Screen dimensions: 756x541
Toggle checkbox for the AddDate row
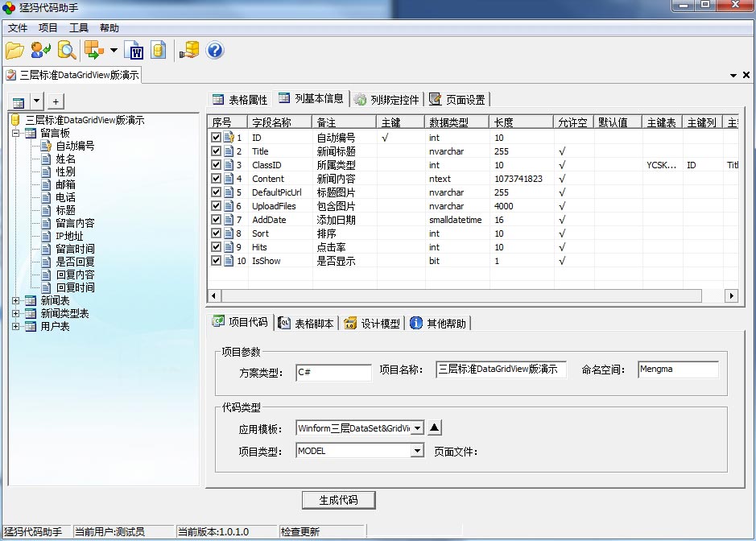click(216, 220)
